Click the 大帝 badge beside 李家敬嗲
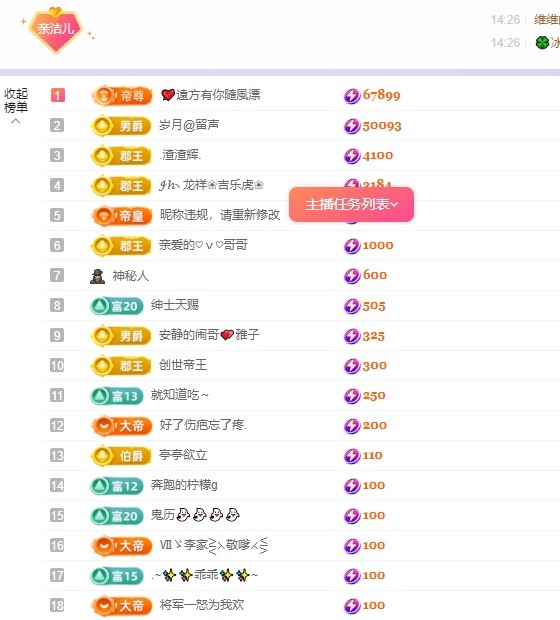 click(121, 546)
